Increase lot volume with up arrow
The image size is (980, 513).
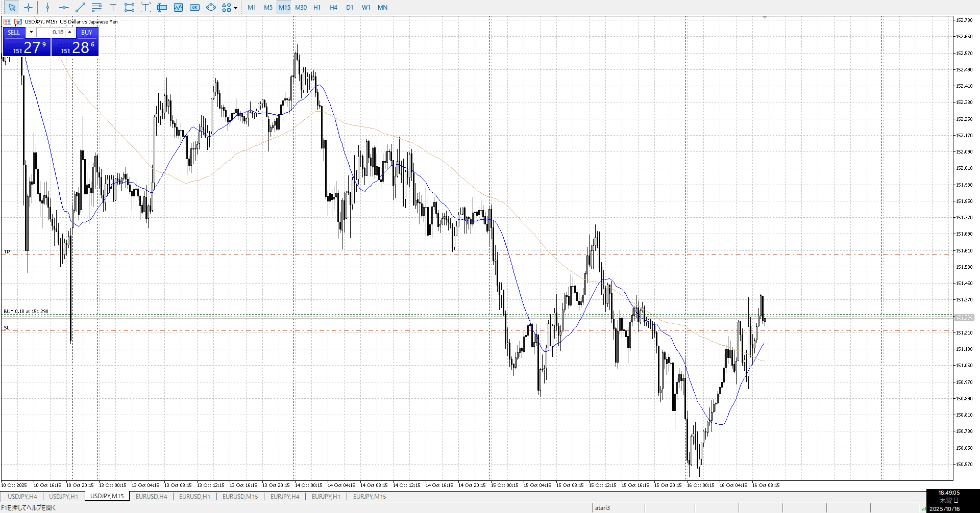[70, 32]
